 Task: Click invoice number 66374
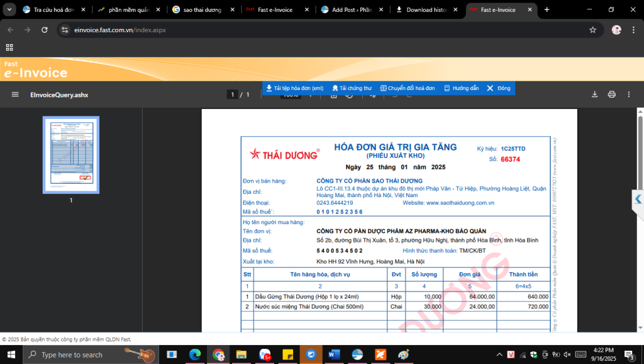click(x=510, y=159)
